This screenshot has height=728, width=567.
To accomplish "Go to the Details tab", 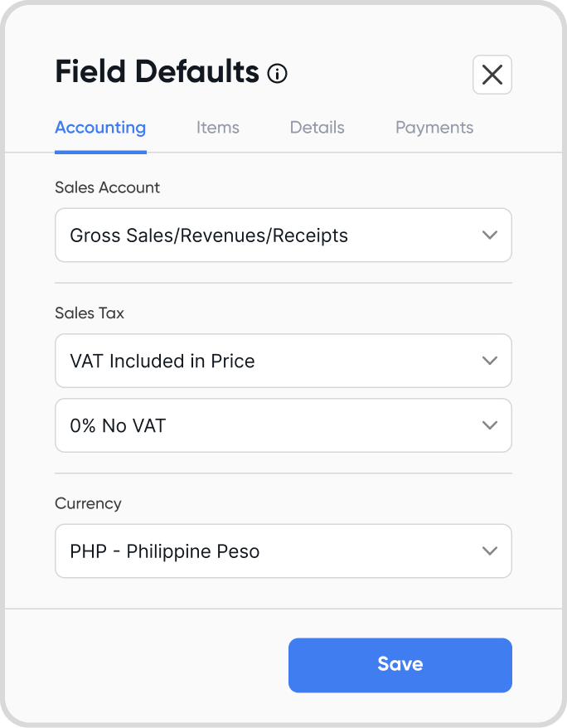I will coord(317,128).
